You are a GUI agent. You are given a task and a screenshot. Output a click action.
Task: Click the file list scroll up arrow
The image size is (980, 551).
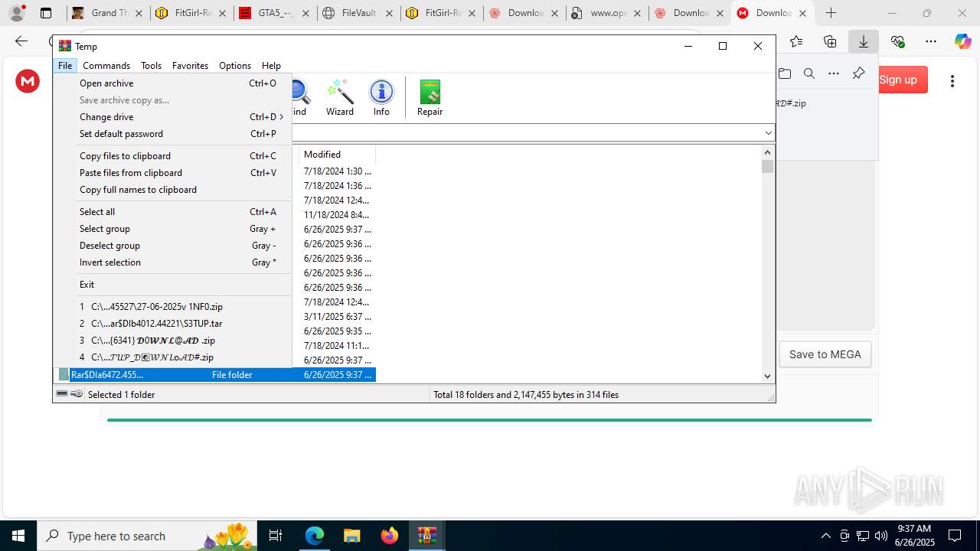click(768, 152)
